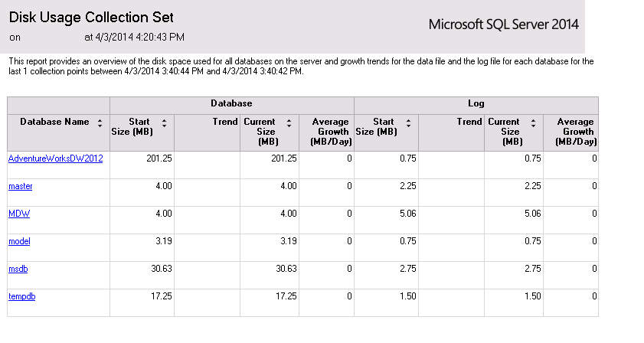Click the report overview description text
644x343 pixels.
pos(299,66)
